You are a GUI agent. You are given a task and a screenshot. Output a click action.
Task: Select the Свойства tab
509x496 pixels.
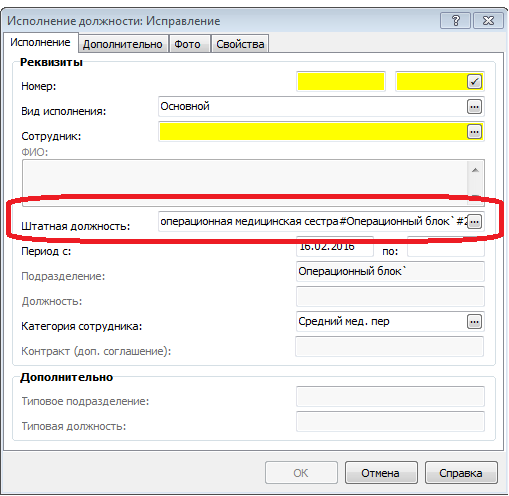tap(240, 44)
